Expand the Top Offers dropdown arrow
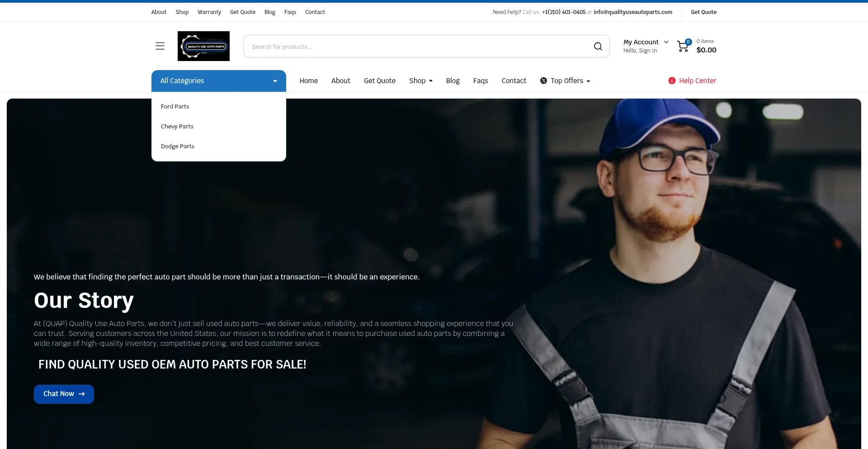The image size is (868, 449). coord(588,81)
